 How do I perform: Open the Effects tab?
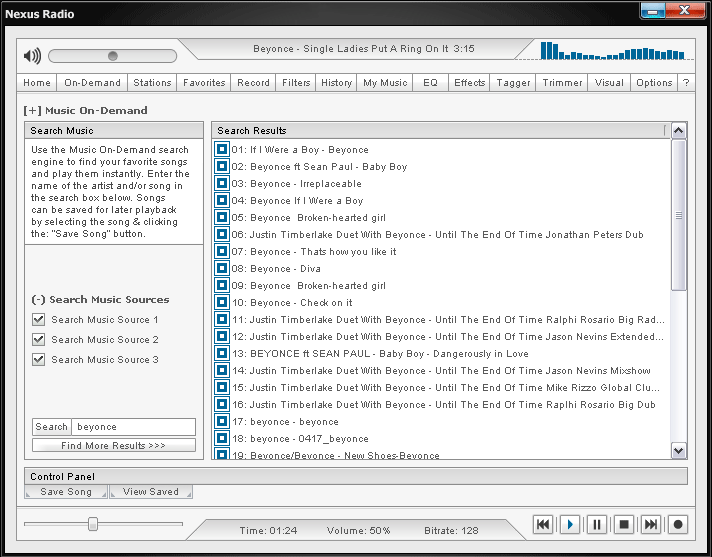click(469, 83)
